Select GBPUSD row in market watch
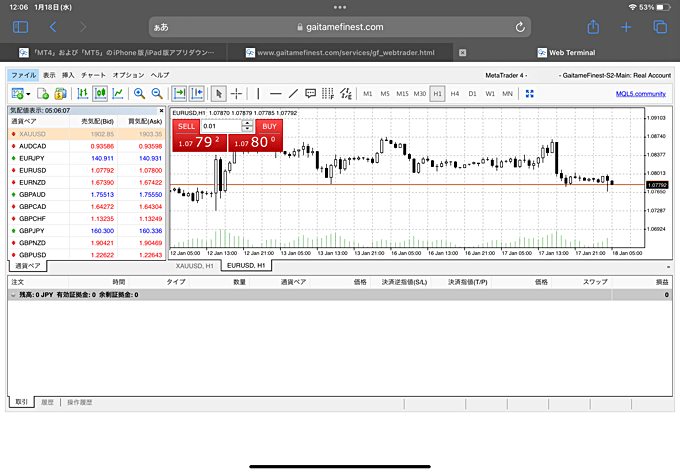Image resolution: width=680 pixels, height=473 pixels. point(87,255)
